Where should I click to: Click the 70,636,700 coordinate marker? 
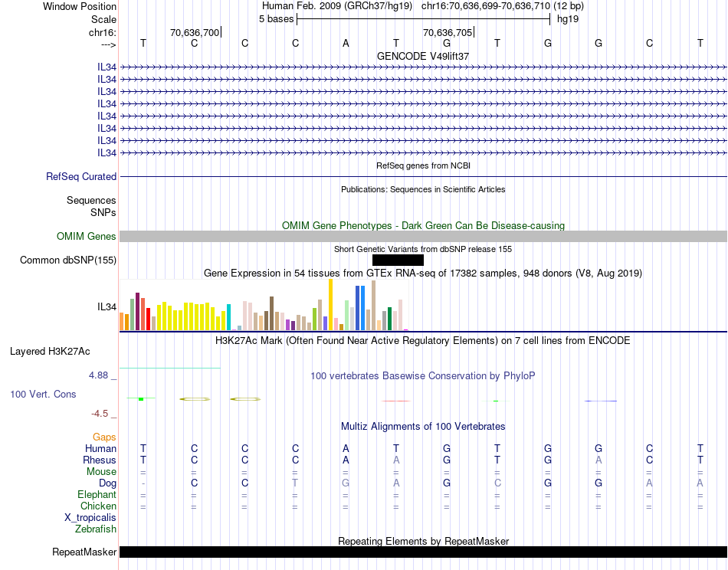click(195, 32)
